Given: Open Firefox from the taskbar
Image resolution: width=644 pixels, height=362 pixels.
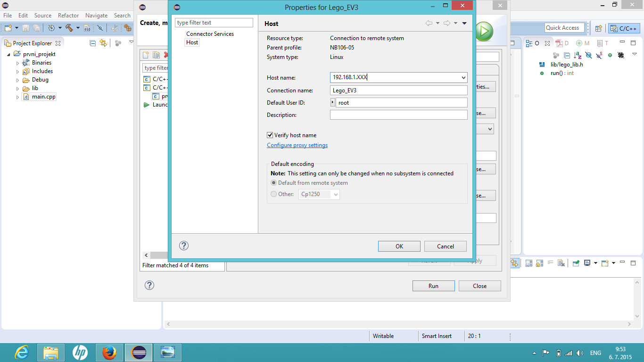Looking at the screenshot, I should [x=109, y=352].
